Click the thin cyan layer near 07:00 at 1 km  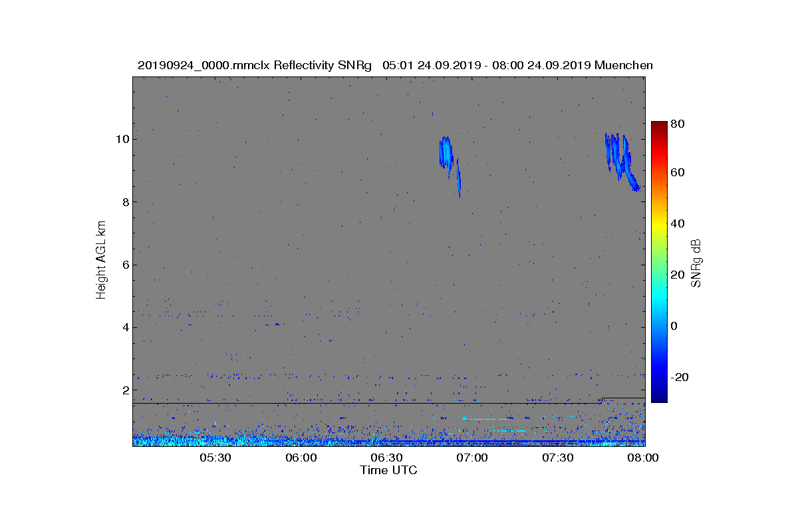click(484, 419)
